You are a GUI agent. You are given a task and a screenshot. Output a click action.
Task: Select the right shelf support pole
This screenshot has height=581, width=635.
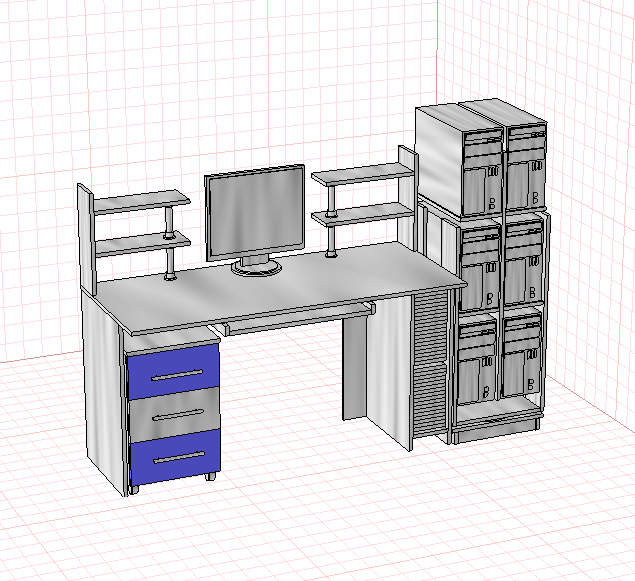pyautogui.click(x=331, y=221)
